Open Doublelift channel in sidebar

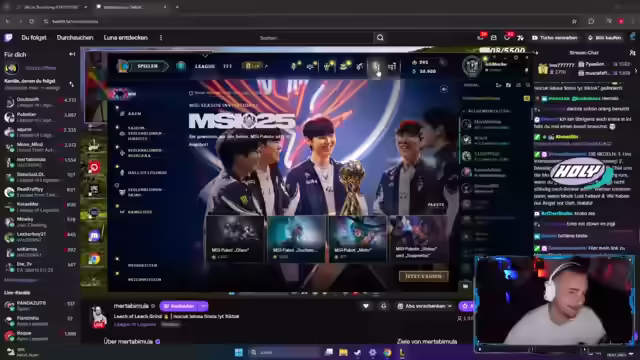point(40,102)
